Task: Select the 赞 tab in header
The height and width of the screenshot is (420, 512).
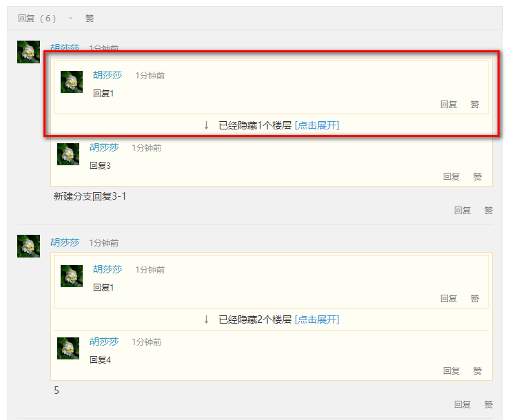Action: tap(90, 19)
